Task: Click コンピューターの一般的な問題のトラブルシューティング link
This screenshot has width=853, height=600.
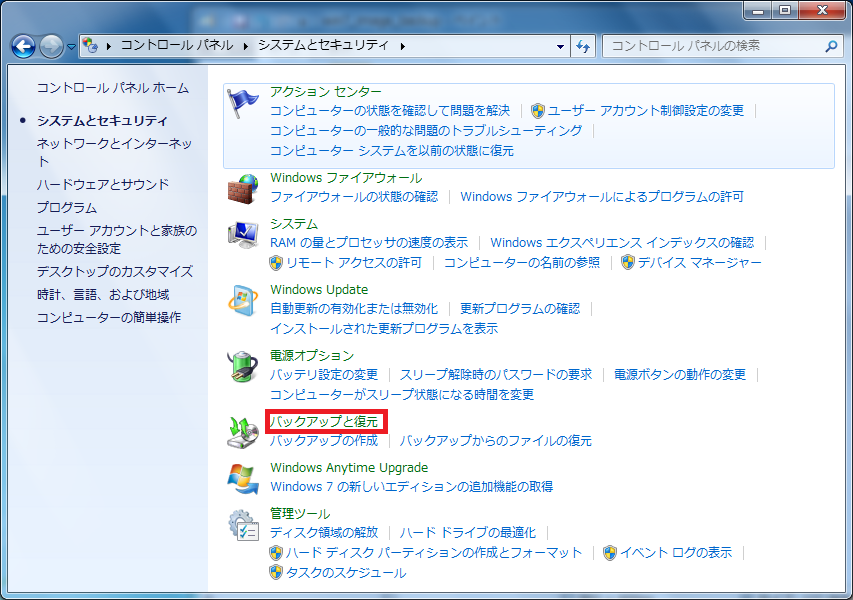Action: pyautogui.click(x=426, y=131)
